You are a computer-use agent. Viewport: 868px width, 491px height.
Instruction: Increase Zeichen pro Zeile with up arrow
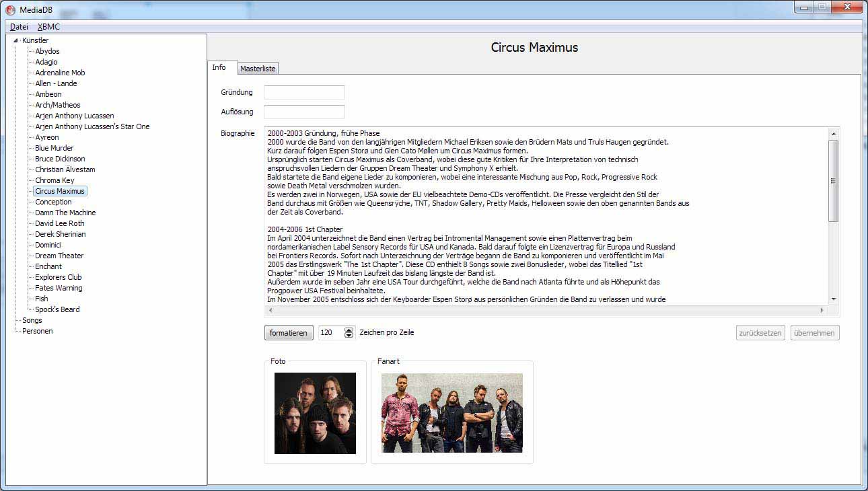pos(349,330)
